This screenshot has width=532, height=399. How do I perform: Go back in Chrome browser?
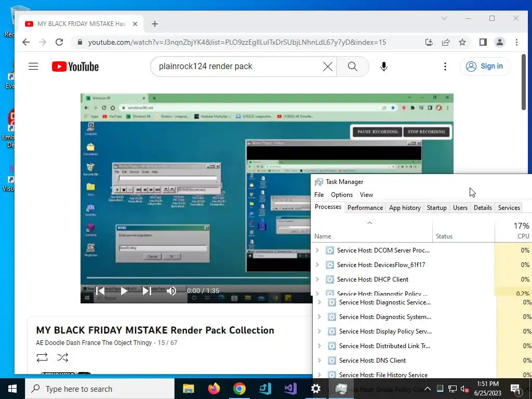26,42
